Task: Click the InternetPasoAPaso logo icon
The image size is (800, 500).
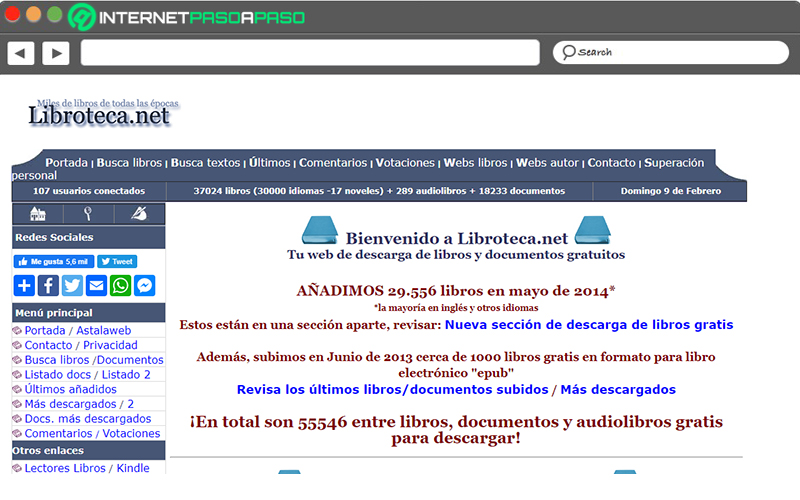Action: pyautogui.click(x=82, y=17)
